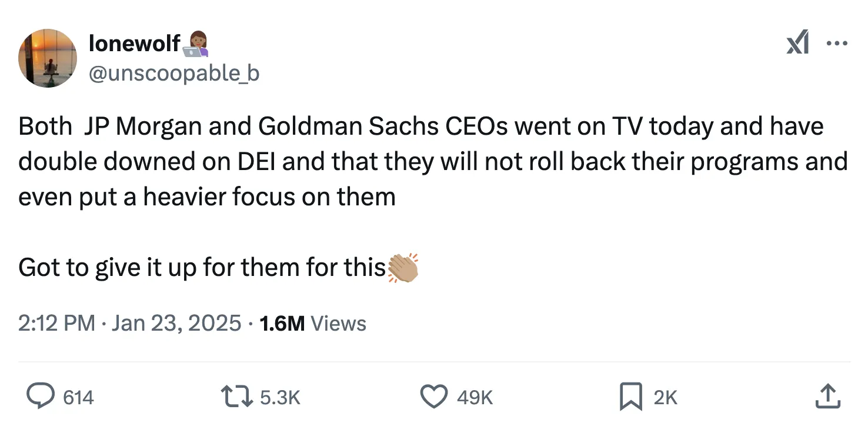This screenshot has width=868, height=426.
Task: Click the Grok icon on the post
Action: click(798, 44)
